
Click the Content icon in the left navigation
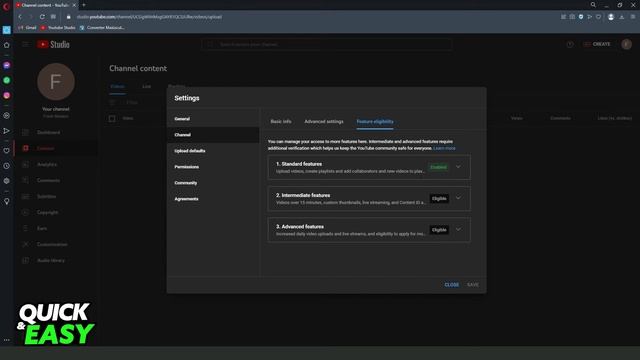click(x=25, y=148)
